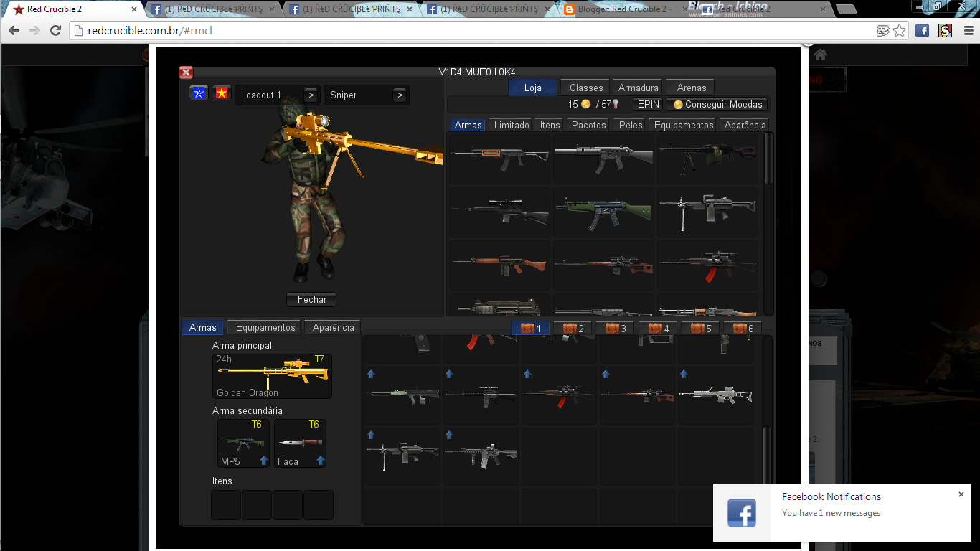The image size is (980, 551).
Task: Expand the Loadout 1 selector arrow
Action: [x=311, y=95]
